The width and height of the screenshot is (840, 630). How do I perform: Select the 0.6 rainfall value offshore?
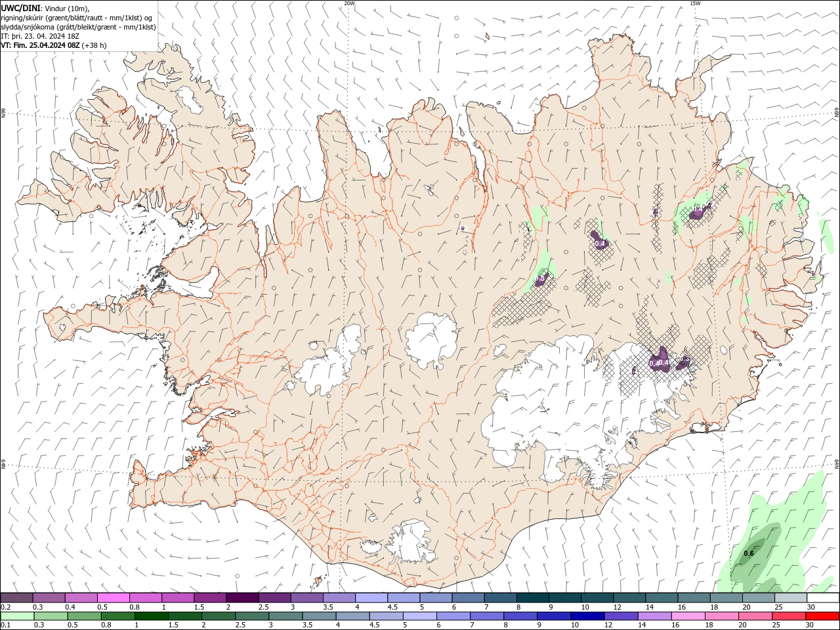pyautogui.click(x=749, y=553)
